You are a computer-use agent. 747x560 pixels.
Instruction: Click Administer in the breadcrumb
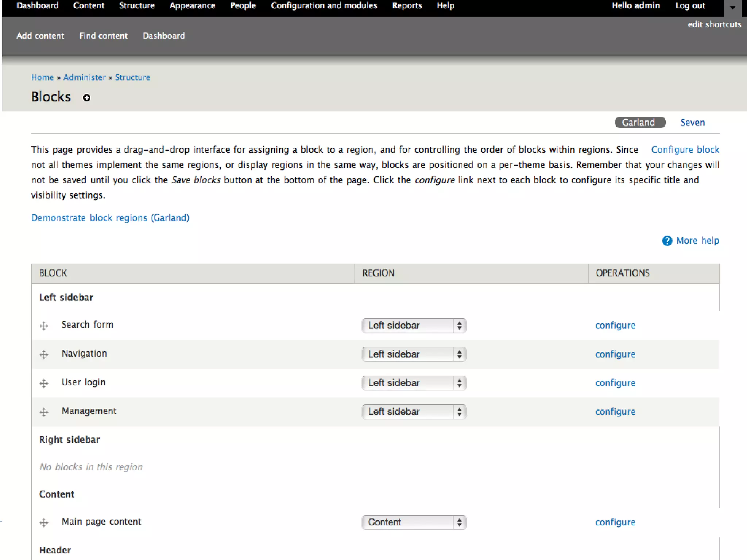tap(84, 77)
